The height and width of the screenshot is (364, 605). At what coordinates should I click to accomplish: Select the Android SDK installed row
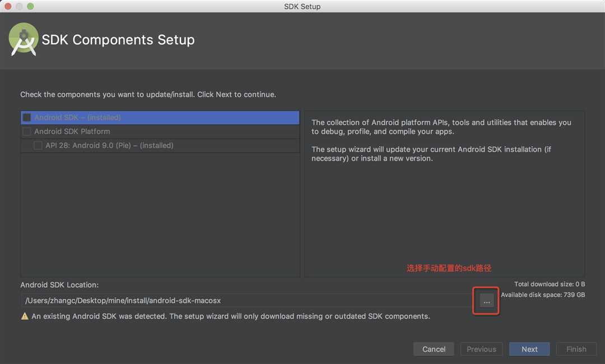tap(160, 117)
